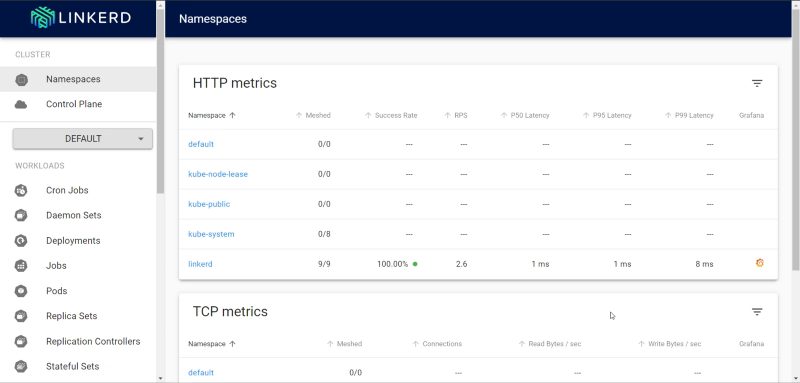Viewport: 800px width, 383px height.
Task: Select Namespaces in the sidebar
Action: 78,79
